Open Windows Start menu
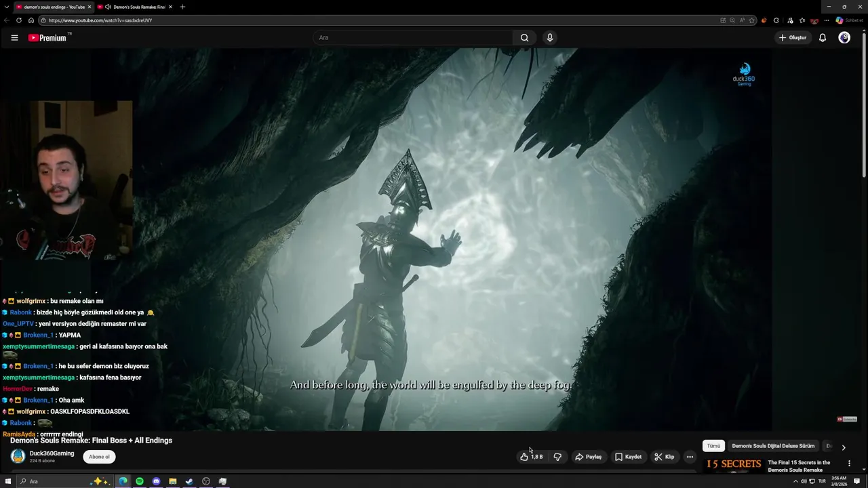This screenshot has height=488, width=868. (8, 481)
